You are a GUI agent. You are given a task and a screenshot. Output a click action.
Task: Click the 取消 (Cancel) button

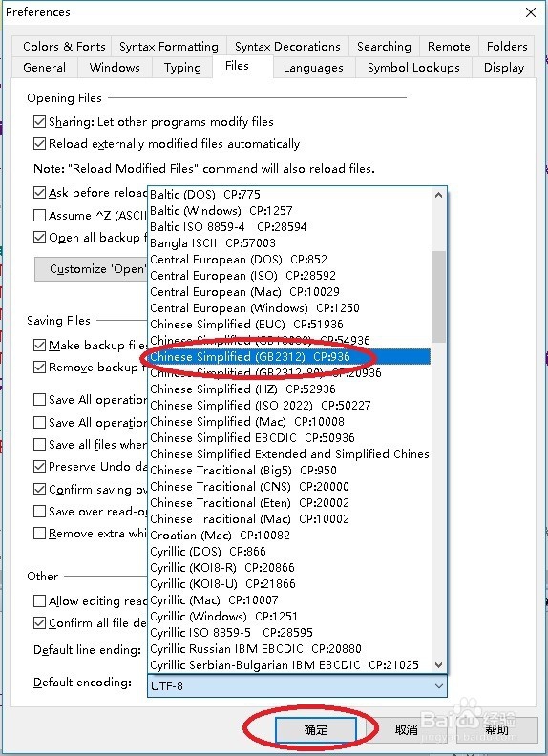406,730
